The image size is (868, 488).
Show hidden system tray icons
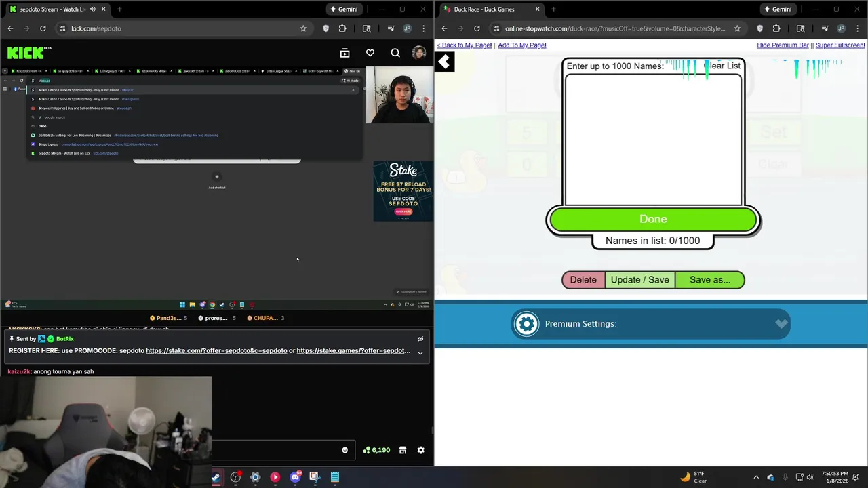point(756,477)
